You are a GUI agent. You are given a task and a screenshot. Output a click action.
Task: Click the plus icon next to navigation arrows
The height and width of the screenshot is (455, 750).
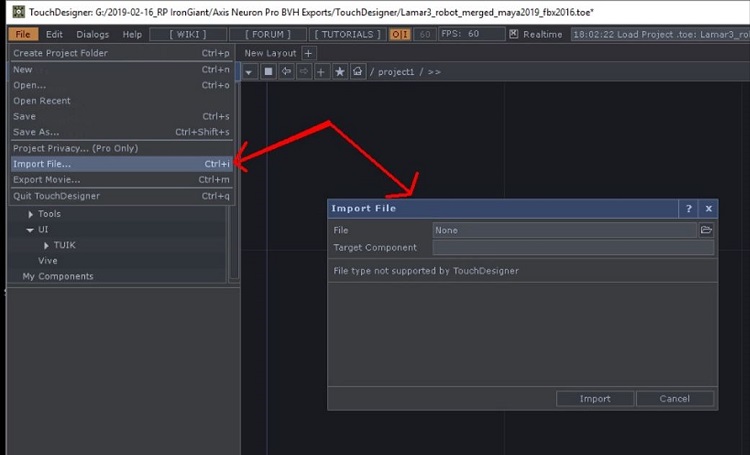[321, 72]
